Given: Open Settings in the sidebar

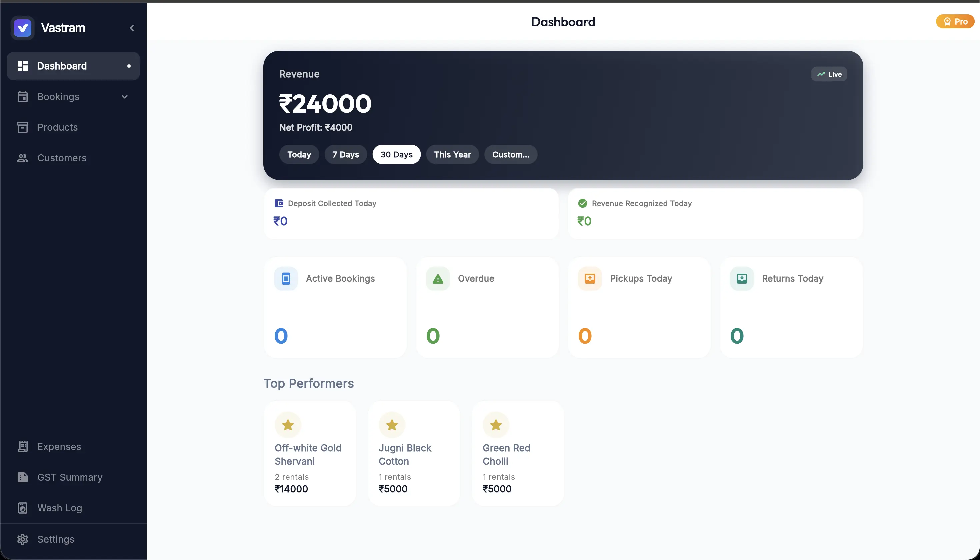Looking at the screenshot, I should click(x=73, y=539).
